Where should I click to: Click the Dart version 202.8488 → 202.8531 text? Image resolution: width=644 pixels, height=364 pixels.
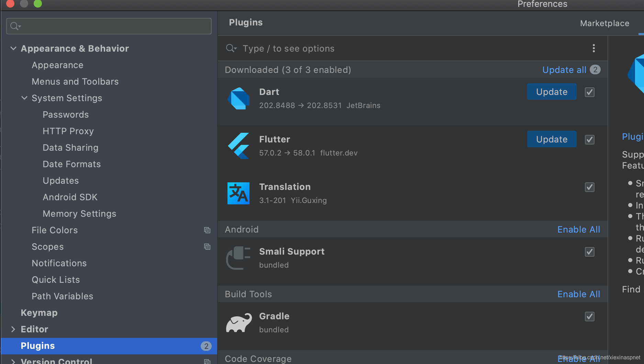click(300, 105)
